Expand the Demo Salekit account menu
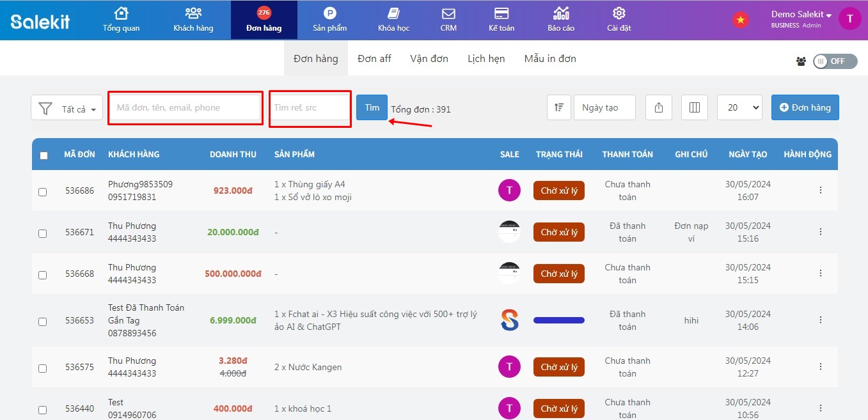Viewport: 868px width, 420px height. 801,15
